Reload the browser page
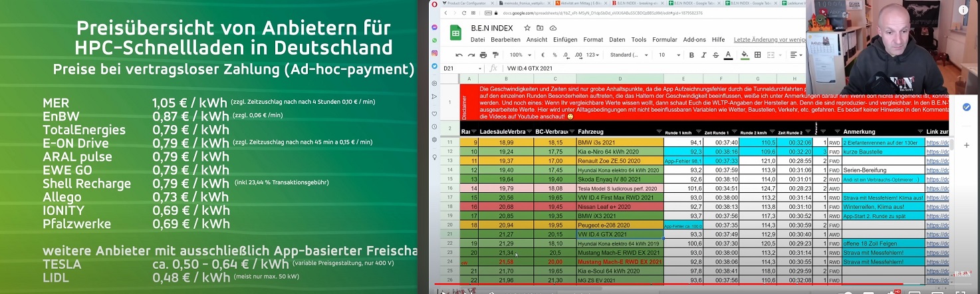Viewport: 980px width, 294px height. [464, 13]
